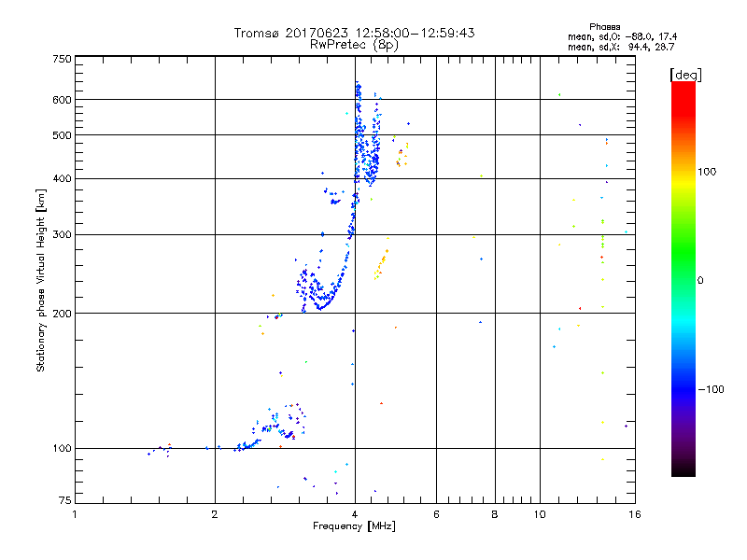747x560 pixels.
Task: Click the plot title 'Tromsø 20170623 12:58:00-12:59:43'
Action: click(x=355, y=33)
